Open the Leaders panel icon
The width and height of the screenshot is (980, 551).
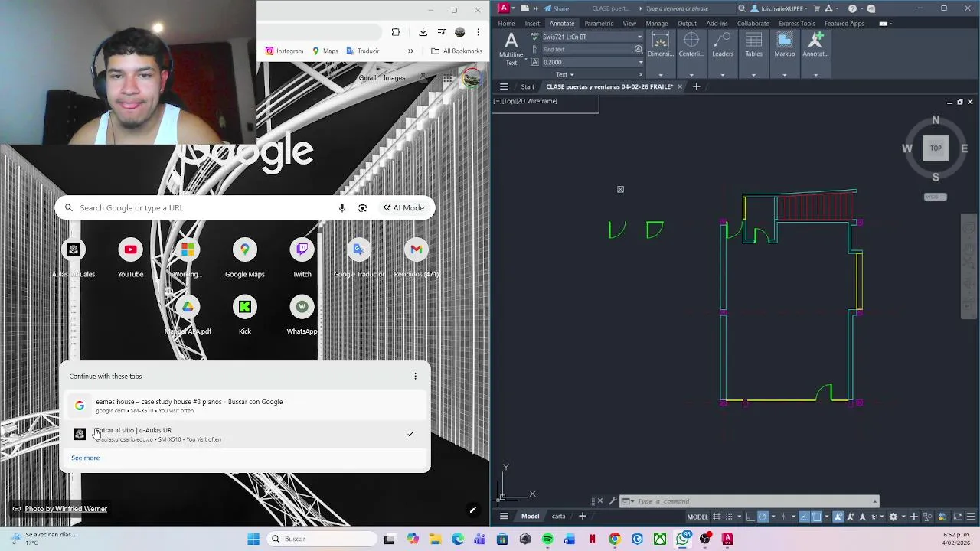tap(723, 45)
